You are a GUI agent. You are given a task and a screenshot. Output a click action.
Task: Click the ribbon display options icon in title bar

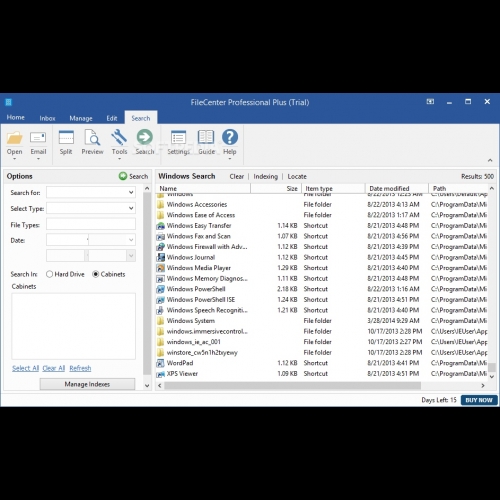[x=430, y=102]
